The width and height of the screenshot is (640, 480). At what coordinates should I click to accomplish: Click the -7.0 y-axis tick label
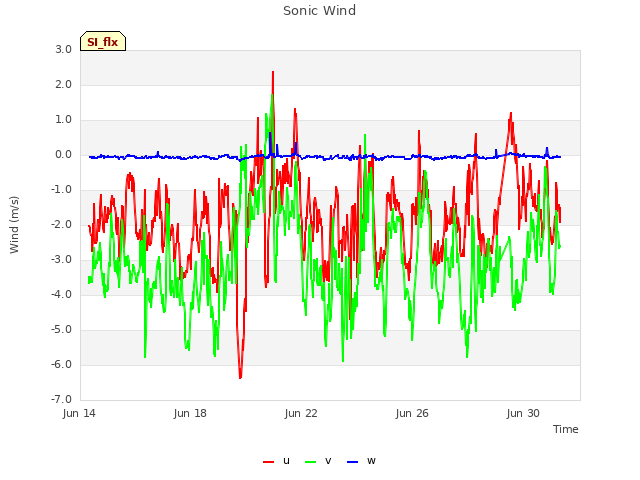[62, 400]
